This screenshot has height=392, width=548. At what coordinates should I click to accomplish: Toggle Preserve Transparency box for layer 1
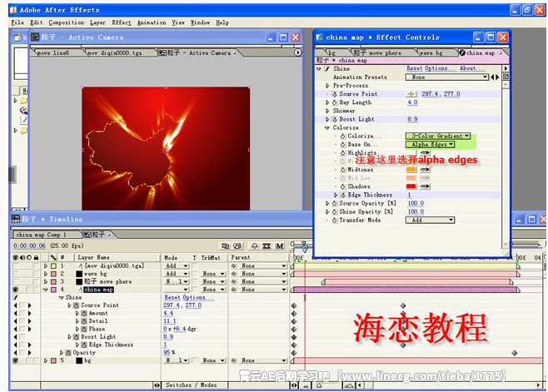(x=195, y=265)
